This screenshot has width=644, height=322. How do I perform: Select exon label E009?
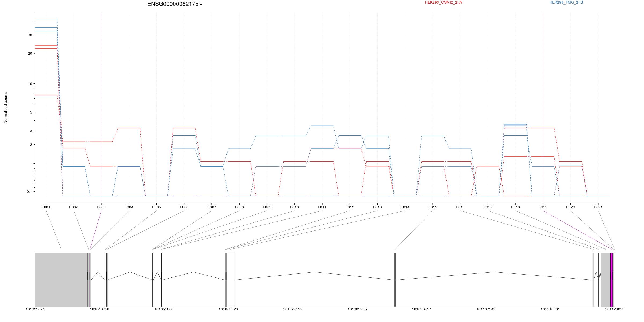point(267,207)
